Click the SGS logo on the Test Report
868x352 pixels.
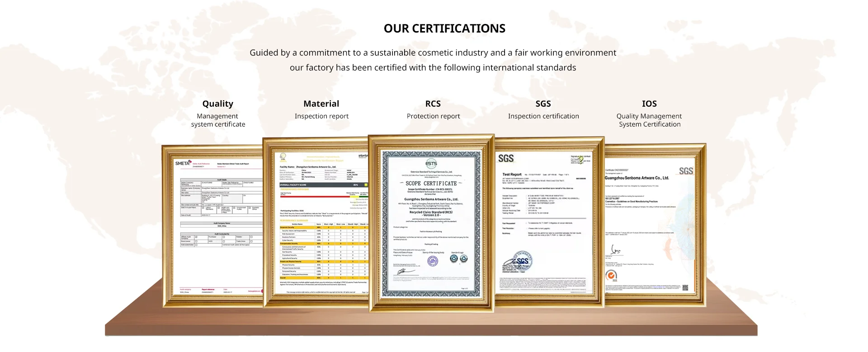coord(506,158)
